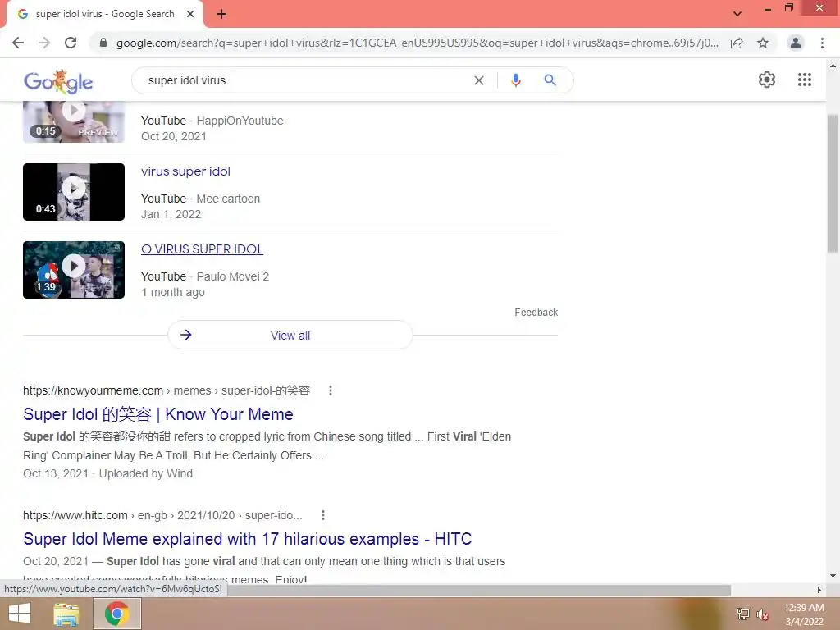The height and width of the screenshot is (630, 840).
Task: Open the tab search chevron
Action: click(x=737, y=14)
